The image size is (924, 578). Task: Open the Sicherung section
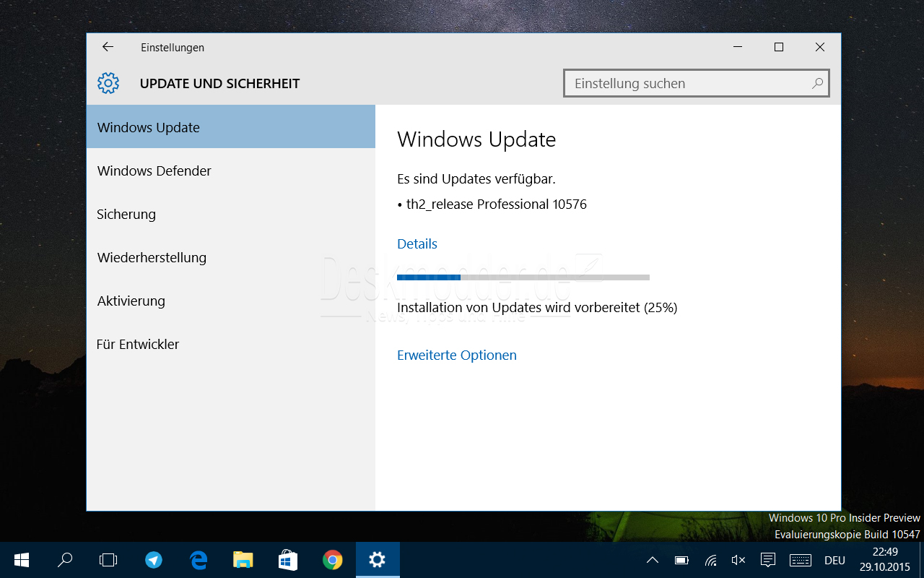point(231,214)
